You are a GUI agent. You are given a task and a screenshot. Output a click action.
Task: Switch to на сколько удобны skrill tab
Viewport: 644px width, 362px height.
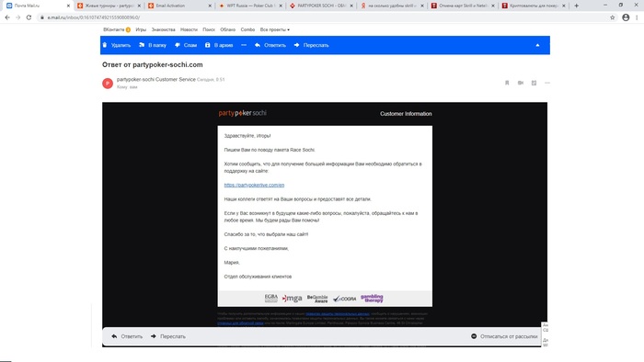(x=392, y=6)
